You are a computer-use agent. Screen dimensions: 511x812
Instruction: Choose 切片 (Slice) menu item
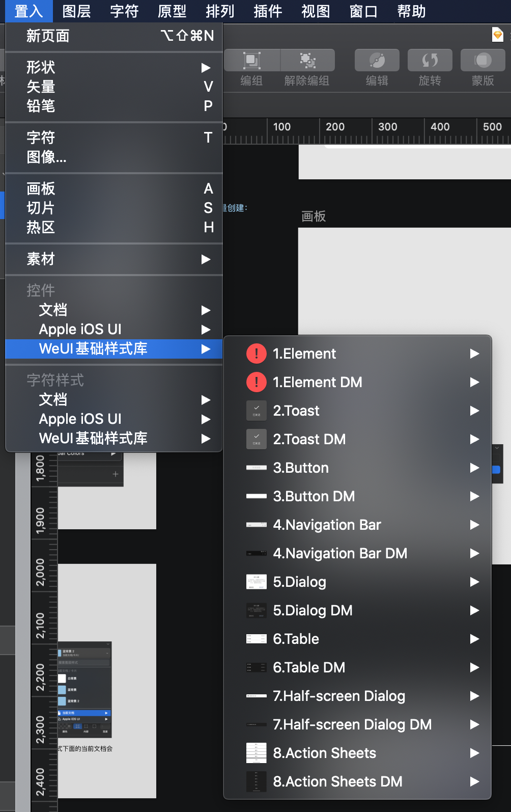click(114, 208)
